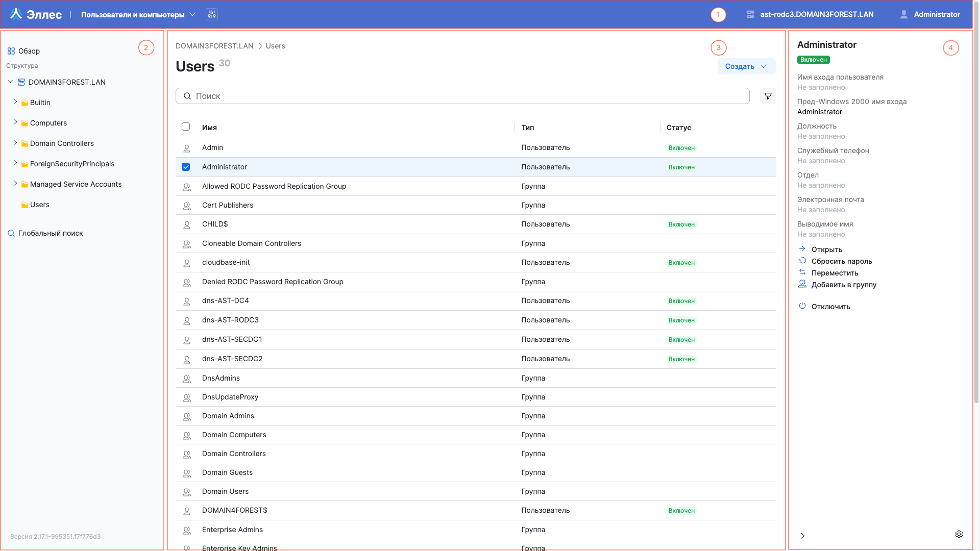Open the filter icon next to search
Viewport: 980px width, 551px height.
tap(768, 96)
